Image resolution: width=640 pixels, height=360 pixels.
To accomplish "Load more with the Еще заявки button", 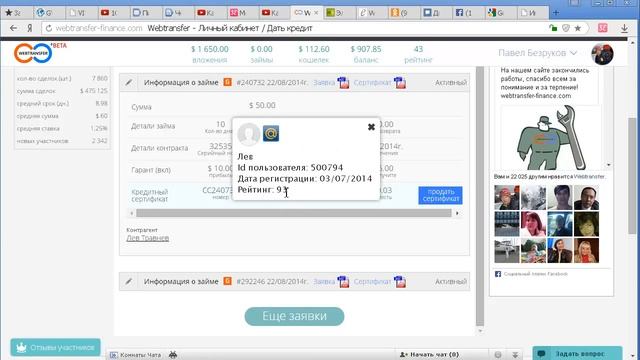I will (294, 316).
